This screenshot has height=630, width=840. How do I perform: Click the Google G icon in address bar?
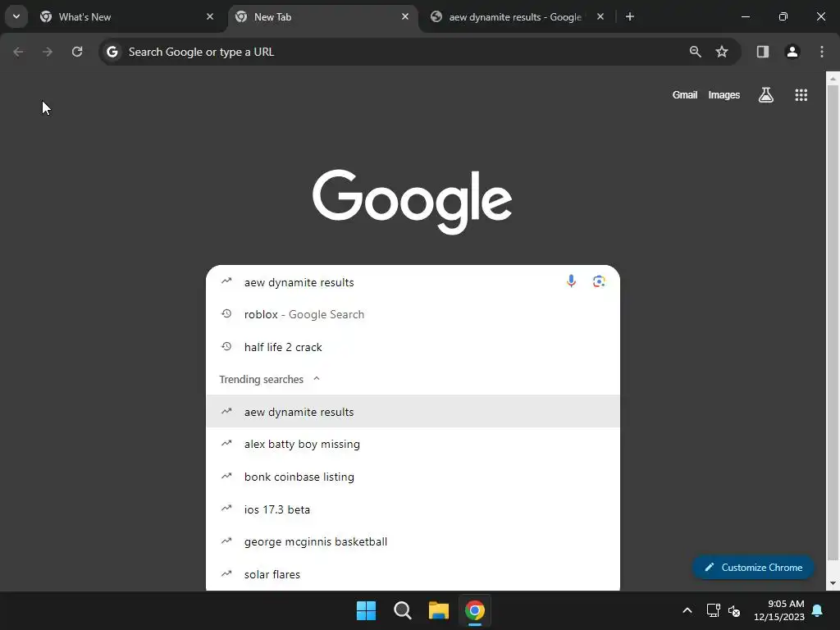pos(112,52)
